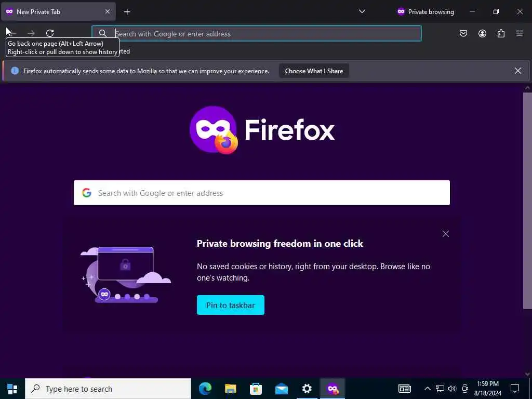
Task: Open the Extensions puzzle icon
Action: click(x=501, y=33)
